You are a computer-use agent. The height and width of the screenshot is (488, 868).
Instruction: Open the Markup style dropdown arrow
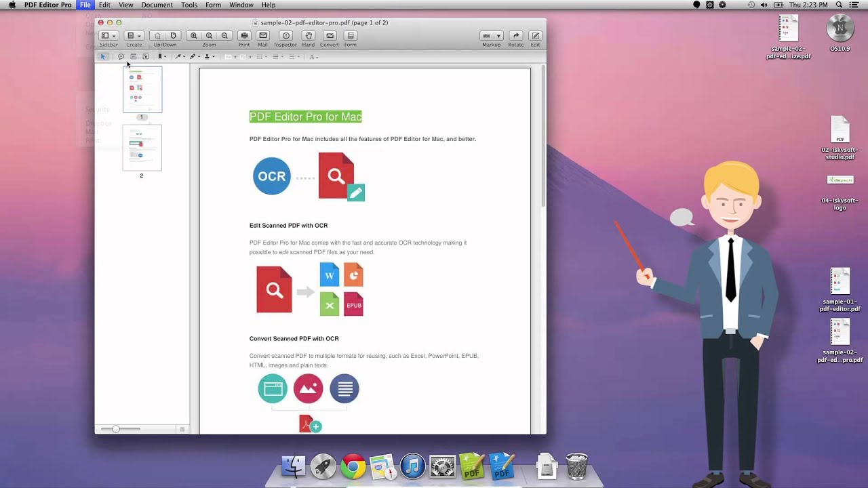pyautogui.click(x=498, y=36)
